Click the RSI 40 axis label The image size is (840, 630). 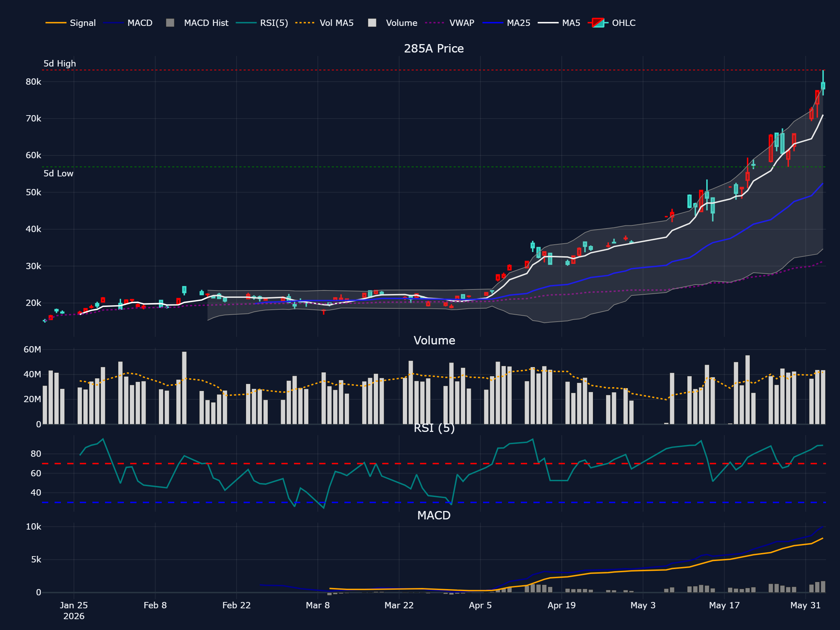(x=36, y=492)
